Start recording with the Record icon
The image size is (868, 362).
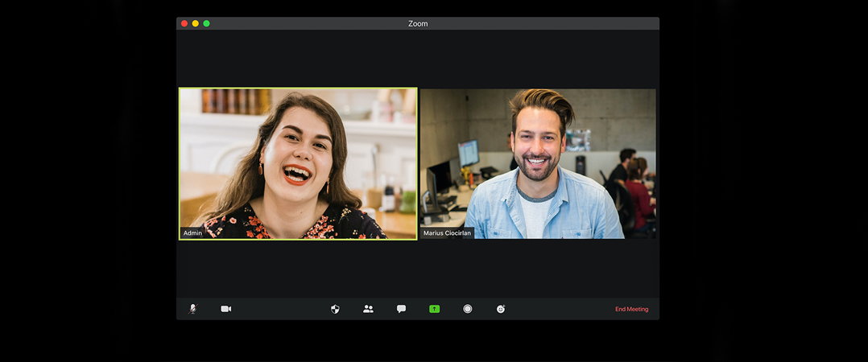click(x=468, y=309)
